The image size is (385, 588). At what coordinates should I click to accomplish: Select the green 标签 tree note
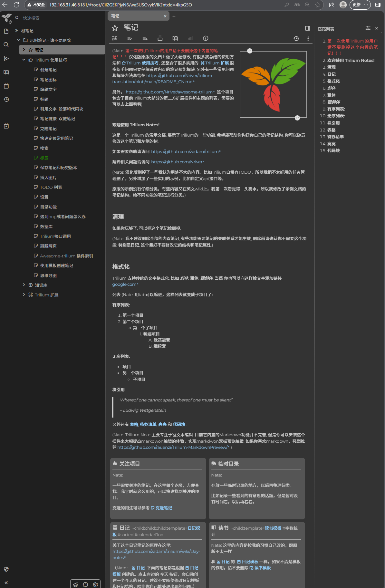point(44,158)
